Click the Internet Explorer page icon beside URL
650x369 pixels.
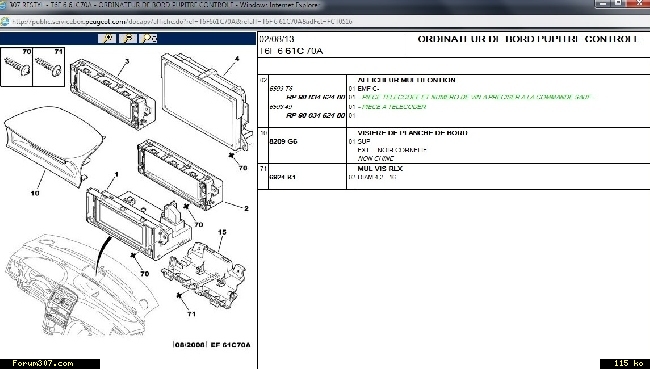click(5, 22)
